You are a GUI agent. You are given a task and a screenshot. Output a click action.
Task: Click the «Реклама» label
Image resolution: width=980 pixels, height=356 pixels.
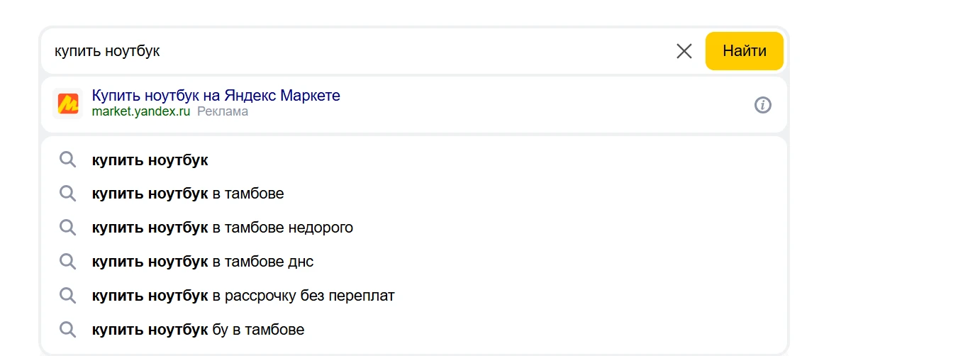[223, 112]
